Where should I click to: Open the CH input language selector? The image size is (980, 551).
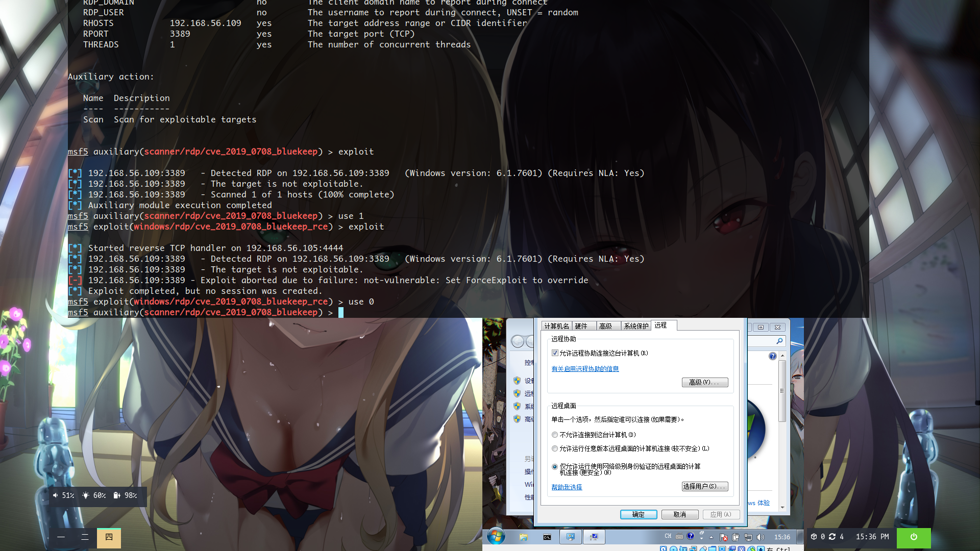coord(668,536)
